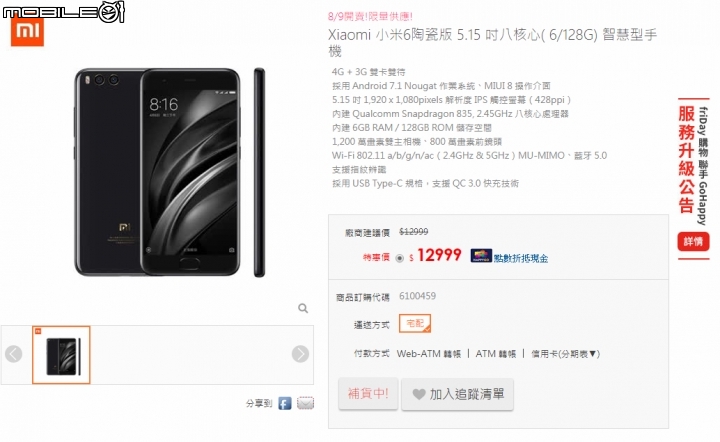Share product via email envelope icon
The image size is (720, 442).
[305, 403]
